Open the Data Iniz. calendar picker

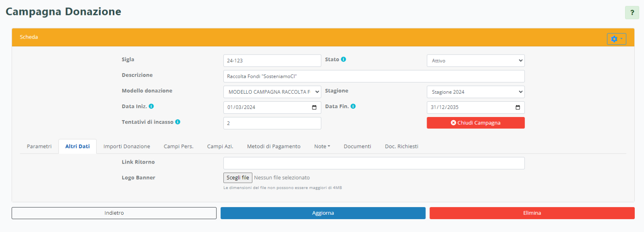[x=314, y=107]
